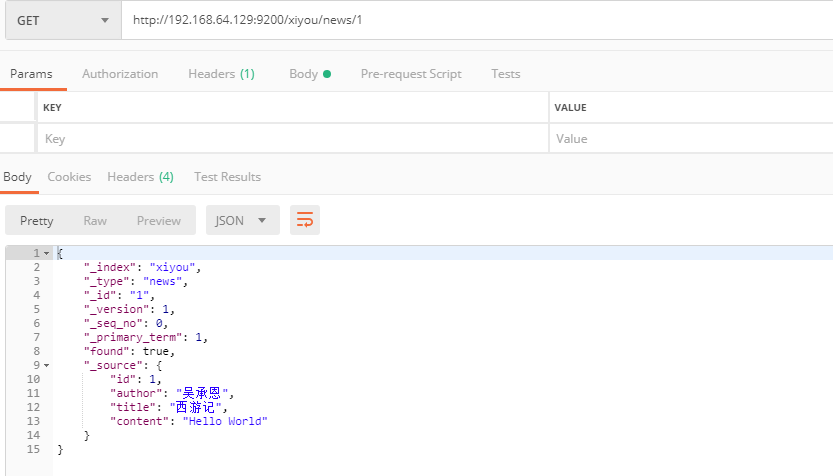833x476 pixels.
Task: Open the Authorization tab
Action: click(120, 74)
